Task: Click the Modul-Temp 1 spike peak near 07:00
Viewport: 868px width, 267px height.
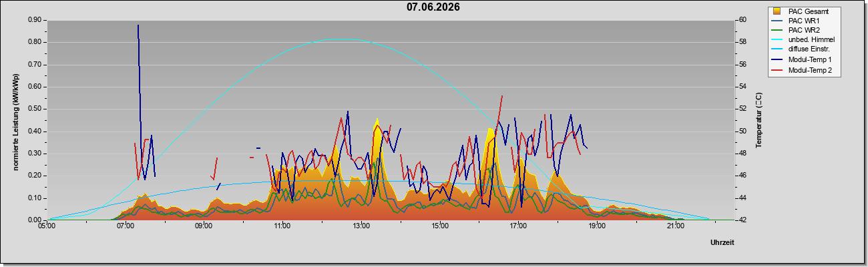Action: (138, 26)
